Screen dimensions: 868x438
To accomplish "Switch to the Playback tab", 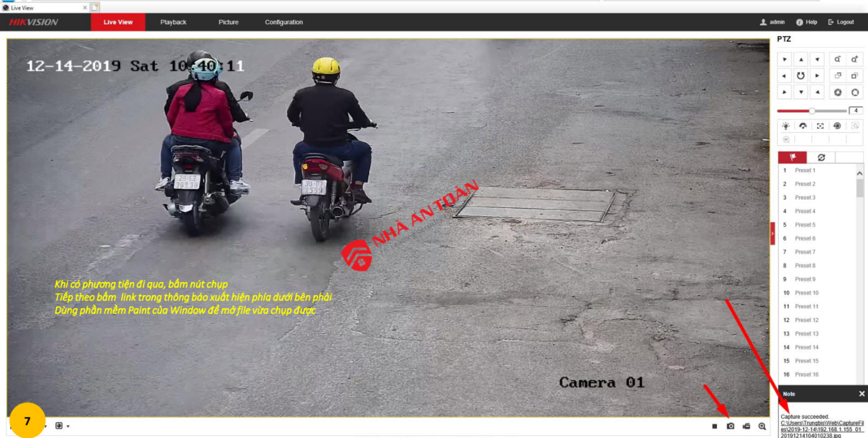I will tap(173, 22).
